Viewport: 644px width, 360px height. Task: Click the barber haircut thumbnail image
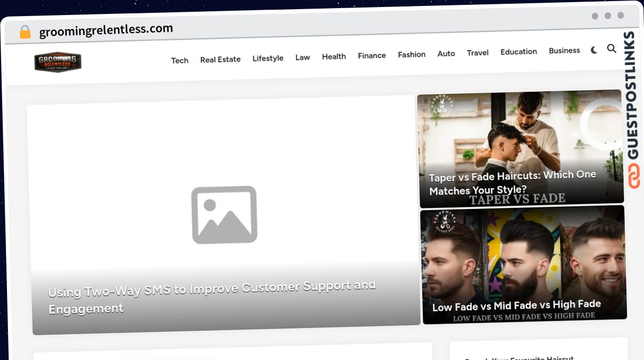[520, 149]
